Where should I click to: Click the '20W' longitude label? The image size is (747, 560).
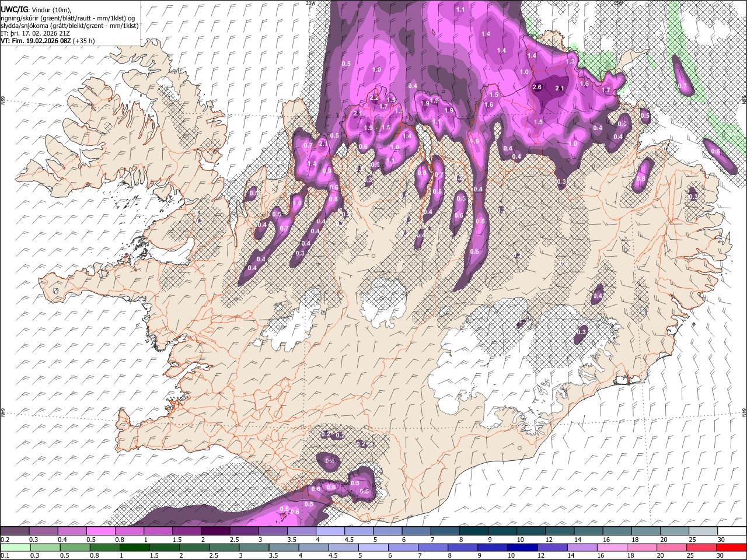pos(310,3)
